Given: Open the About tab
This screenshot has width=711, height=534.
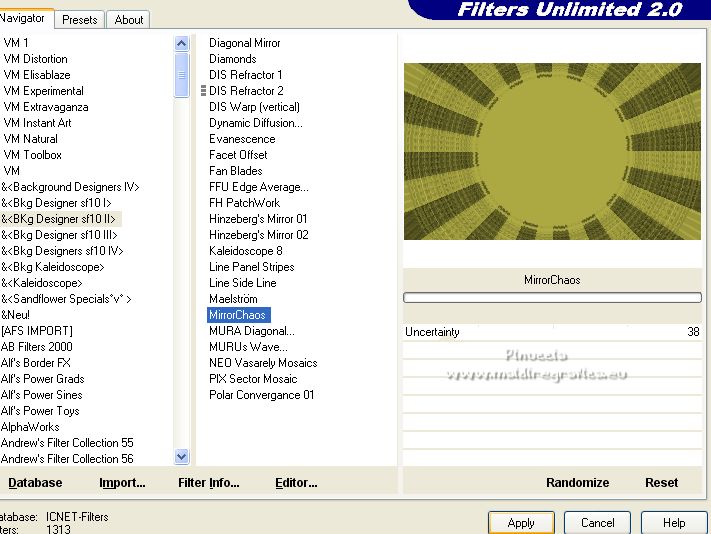Looking at the screenshot, I should (x=128, y=20).
